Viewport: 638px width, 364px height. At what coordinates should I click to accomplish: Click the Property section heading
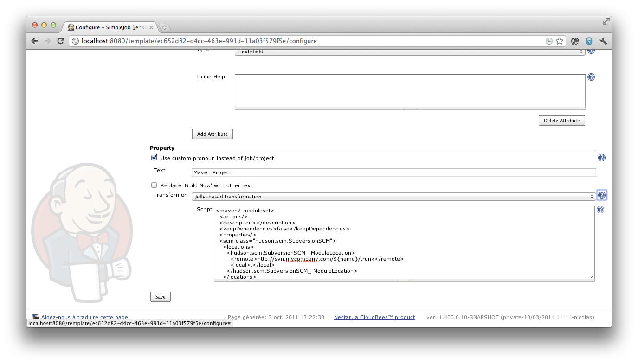click(x=162, y=148)
